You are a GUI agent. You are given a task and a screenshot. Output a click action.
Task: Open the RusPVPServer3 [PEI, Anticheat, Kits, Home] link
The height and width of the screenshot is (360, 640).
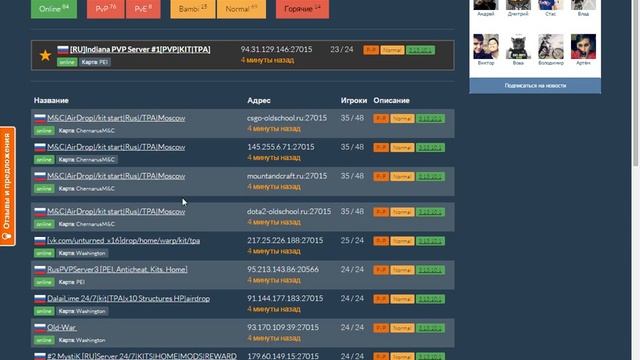click(x=117, y=269)
